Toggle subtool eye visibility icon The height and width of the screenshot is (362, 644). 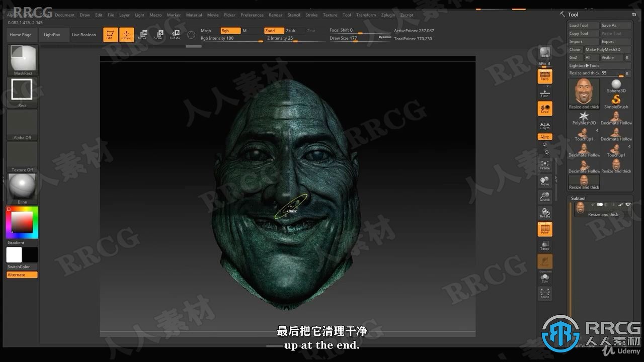coord(628,205)
